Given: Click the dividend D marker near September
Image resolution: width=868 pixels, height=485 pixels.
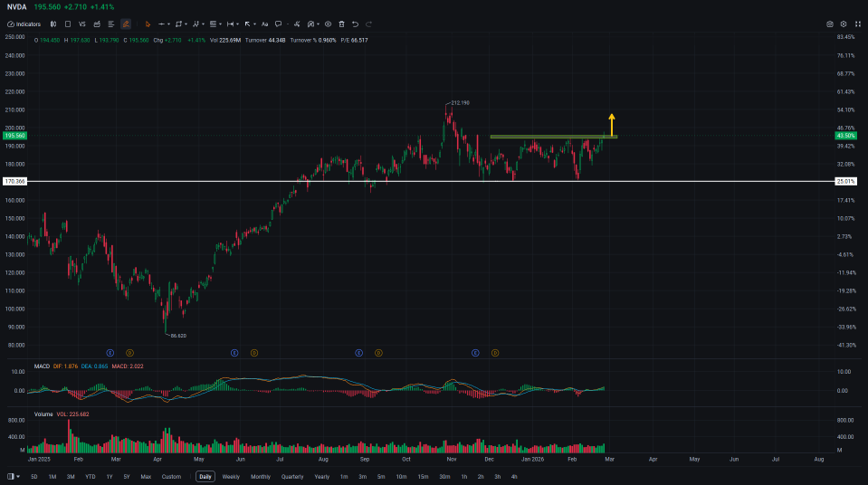Looking at the screenshot, I should pos(378,353).
